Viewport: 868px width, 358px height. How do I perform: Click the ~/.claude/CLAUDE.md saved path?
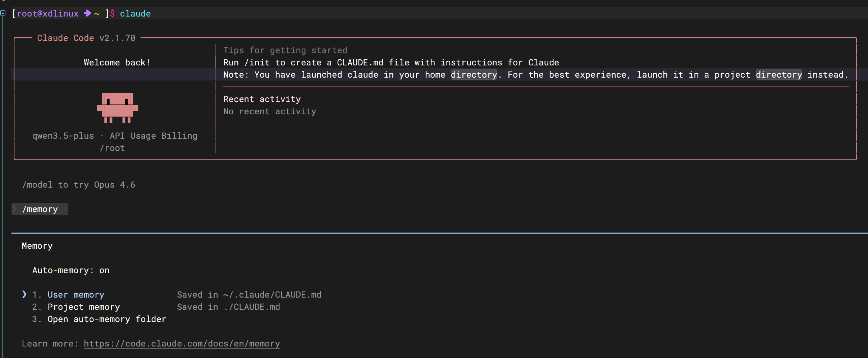272,295
